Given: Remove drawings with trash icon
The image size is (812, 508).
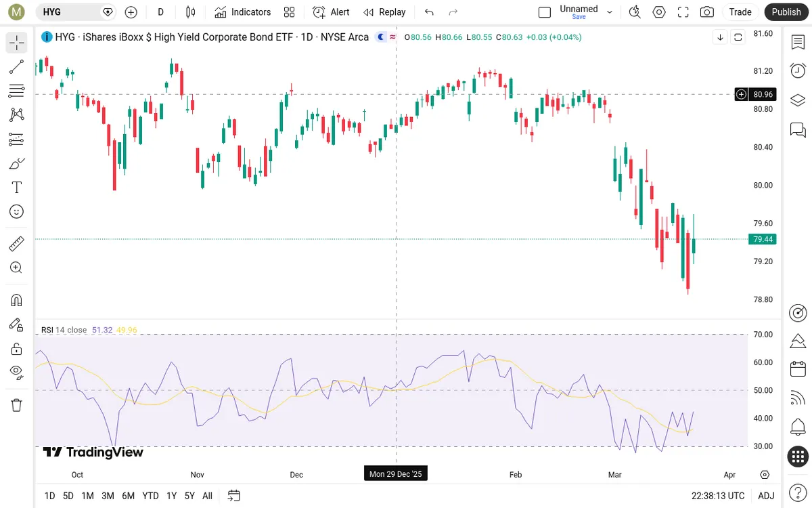Looking at the screenshot, I should tap(17, 405).
